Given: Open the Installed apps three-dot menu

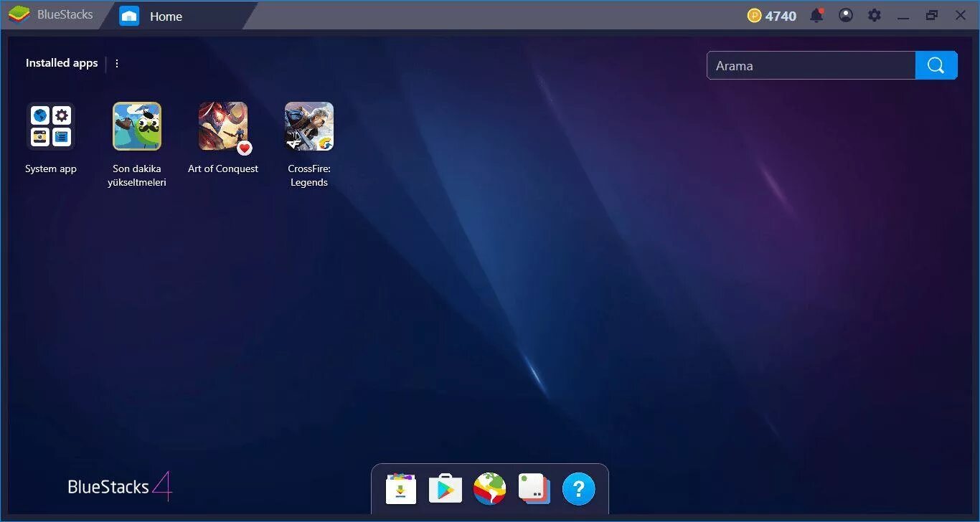Looking at the screenshot, I should pyautogui.click(x=116, y=63).
